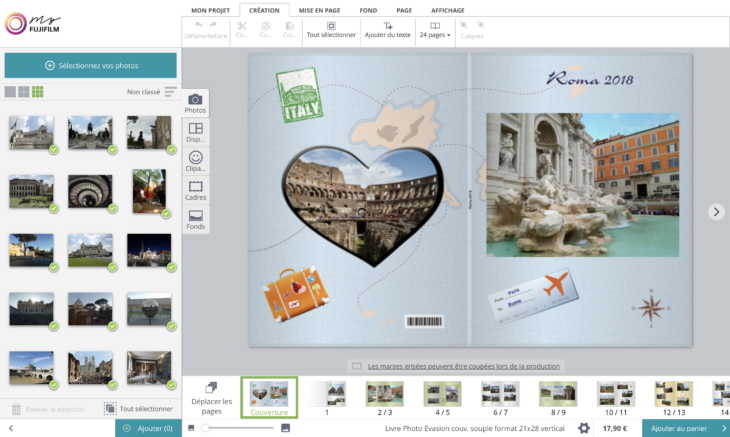Select the spiral staircase photo thumbnail
Screen dimensions: 730x437
[90, 191]
